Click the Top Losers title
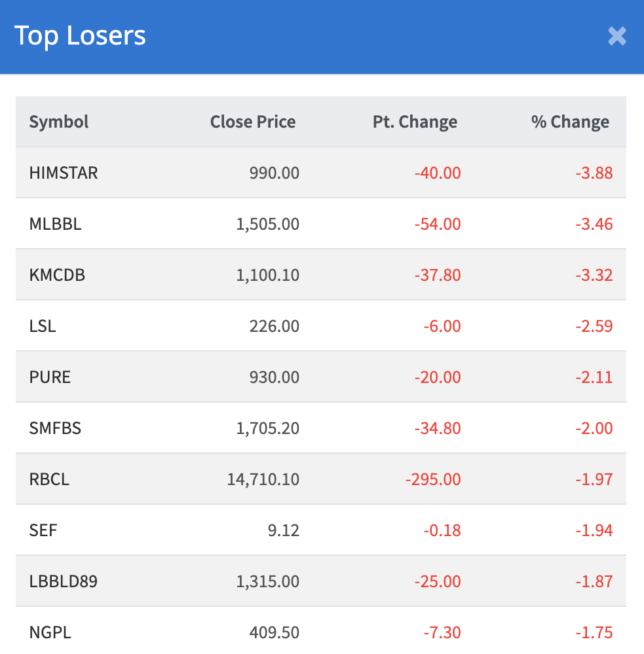This screenshot has height=654, width=644. pos(80,35)
